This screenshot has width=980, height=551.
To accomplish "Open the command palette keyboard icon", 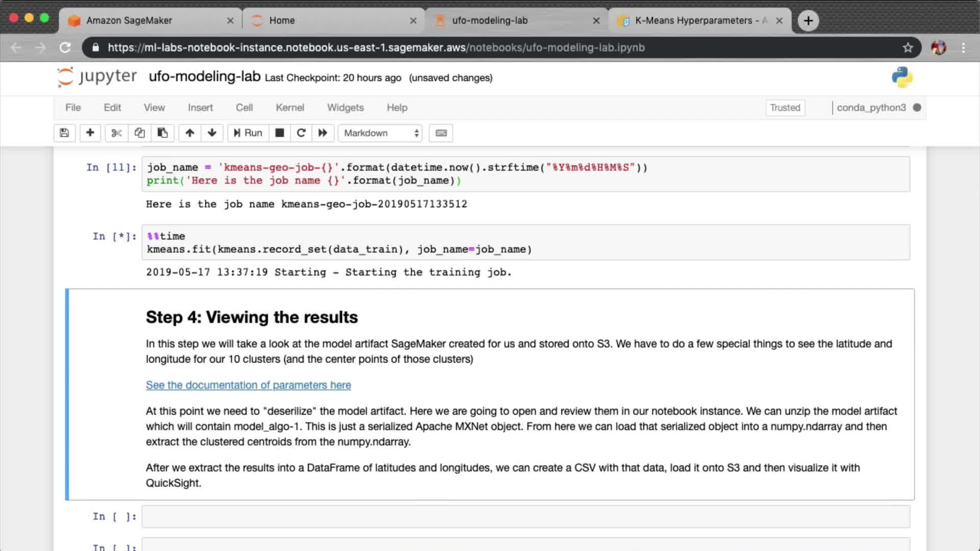I will point(441,133).
